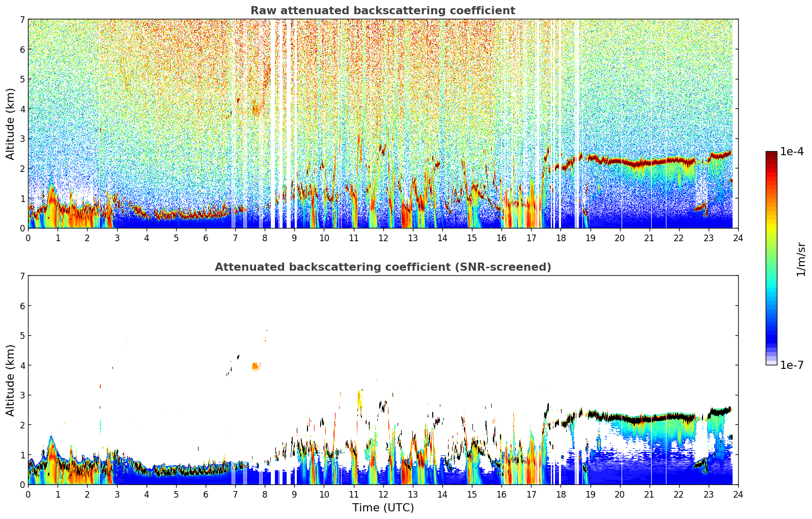Click the colorbar gradient strip
Screen dimensions: 812x519
pyautogui.click(x=771, y=258)
